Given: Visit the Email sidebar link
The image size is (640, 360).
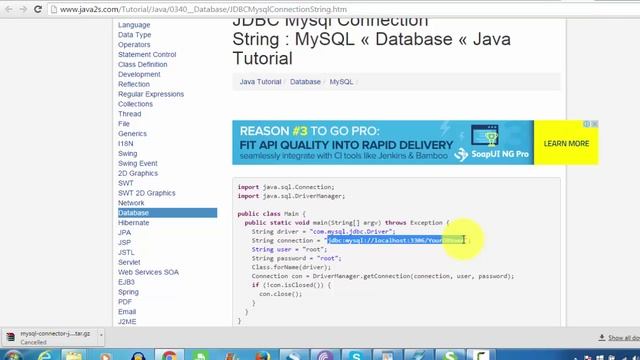Looking at the screenshot, I should (x=127, y=312).
